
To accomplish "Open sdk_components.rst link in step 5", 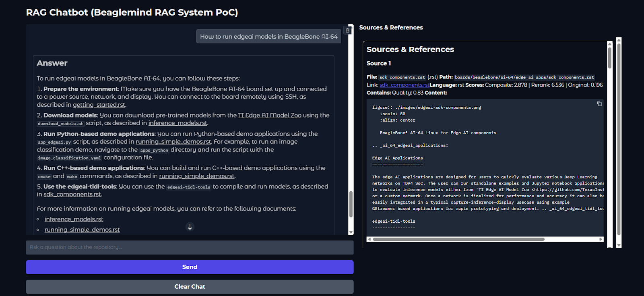I will pyautogui.click(x=72, y=195).
